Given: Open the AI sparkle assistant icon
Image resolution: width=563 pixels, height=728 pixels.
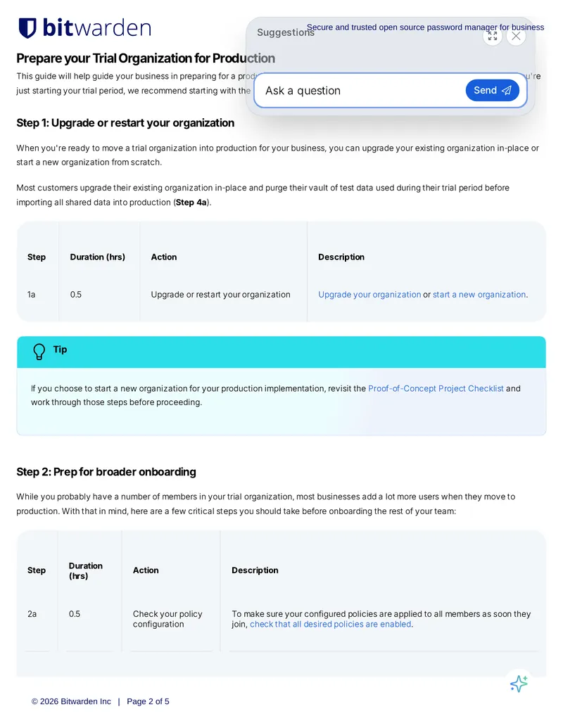Looking at the screenshot, I should tap(519, 684).
